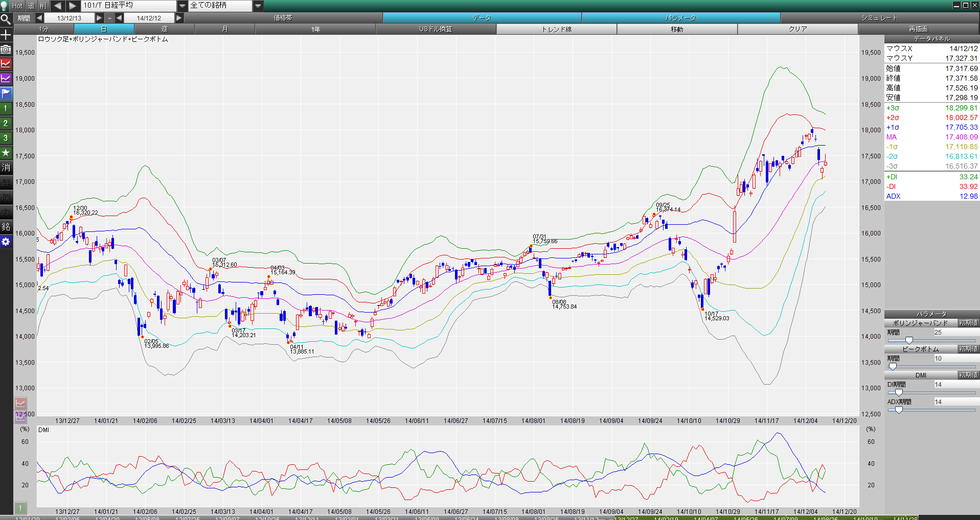Image resolution: width=980 pixels, height=520 pixels.
Task: Open the 全ての銘柄 dropdown arrow
Action: 258,6
